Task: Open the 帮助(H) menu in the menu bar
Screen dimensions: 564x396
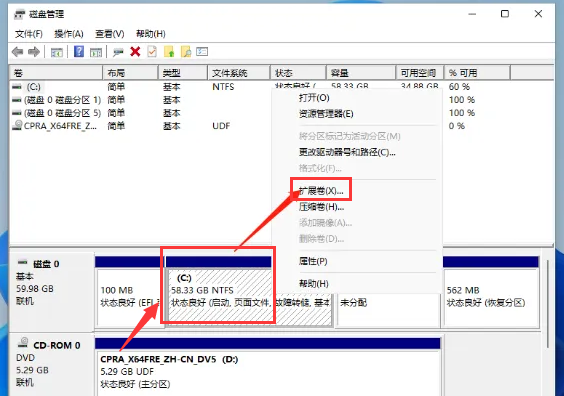Action: (151, 34)
